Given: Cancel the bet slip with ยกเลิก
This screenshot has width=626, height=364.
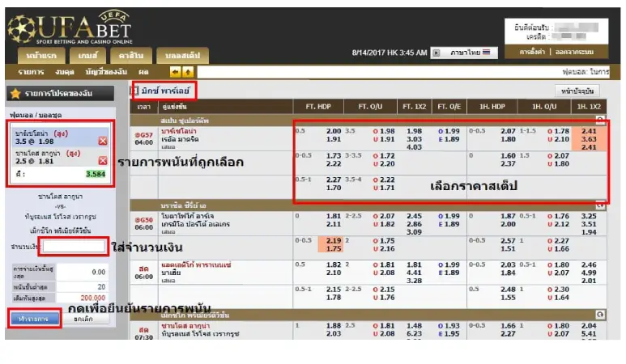Looking at the screenshot, I should [83, 319].
